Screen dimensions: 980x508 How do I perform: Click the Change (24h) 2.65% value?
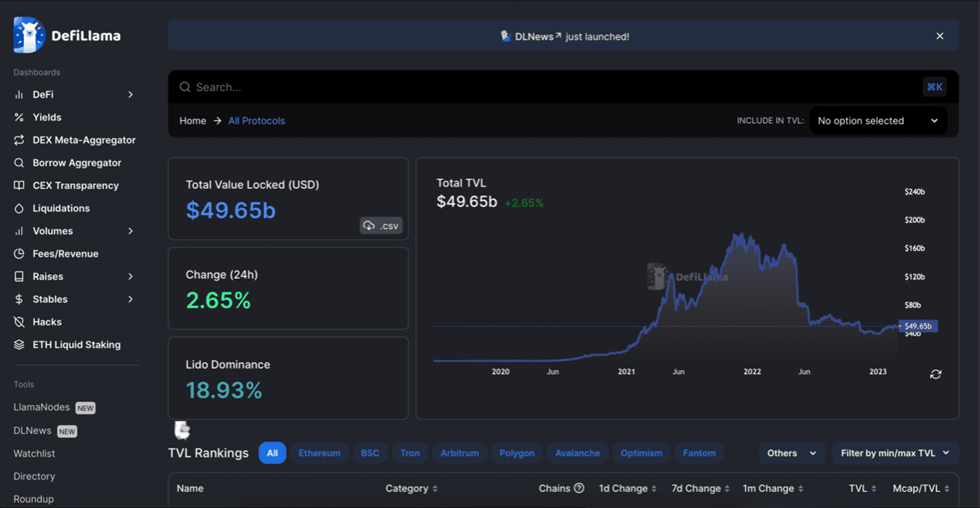pos(218,300)
